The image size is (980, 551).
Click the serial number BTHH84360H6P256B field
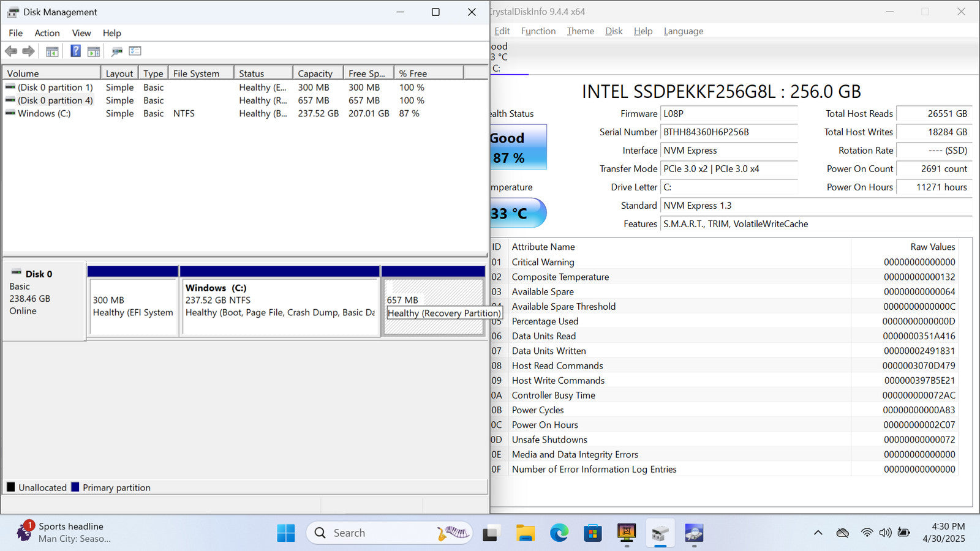click(x=729, y=132)
